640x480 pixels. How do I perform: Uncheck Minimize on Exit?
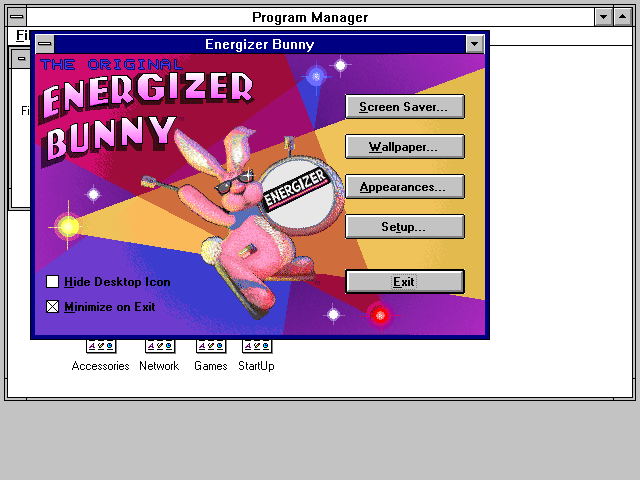pyautogui.click(x=52, y=307)
